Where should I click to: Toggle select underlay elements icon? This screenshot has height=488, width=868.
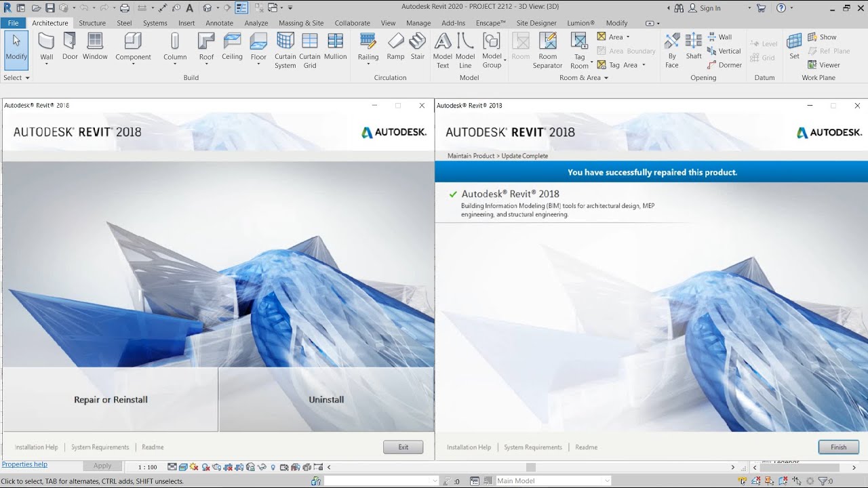click(756, 481)
